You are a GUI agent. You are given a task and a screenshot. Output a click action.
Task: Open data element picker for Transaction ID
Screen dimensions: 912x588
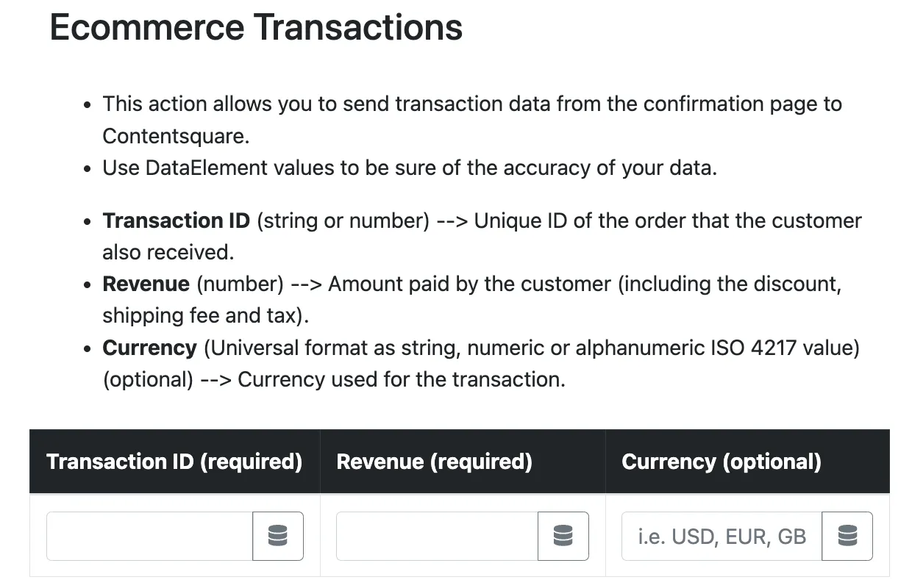(x=278, y=536)
